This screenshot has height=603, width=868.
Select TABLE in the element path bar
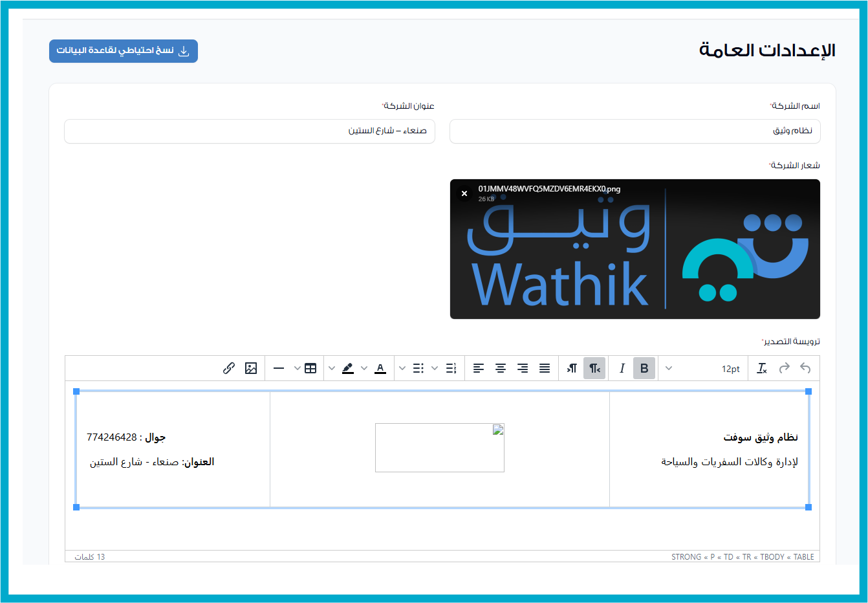[x=803, y=557]
